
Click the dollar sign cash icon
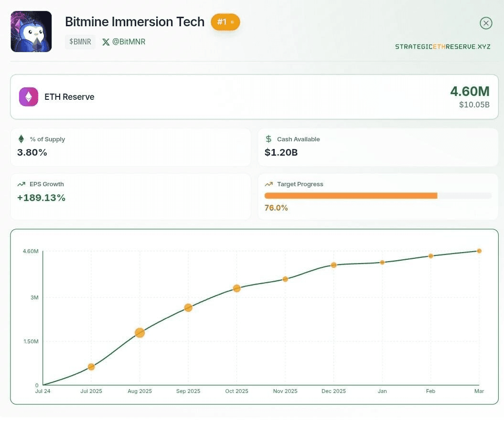coord(268,139)
